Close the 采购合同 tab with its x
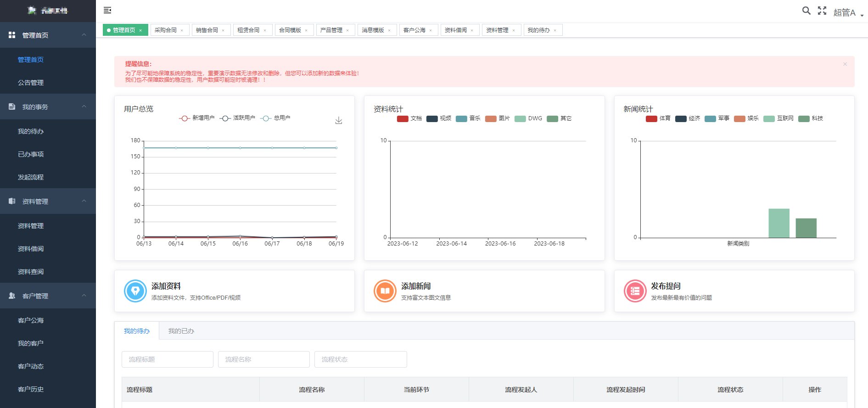 point(182,30)
